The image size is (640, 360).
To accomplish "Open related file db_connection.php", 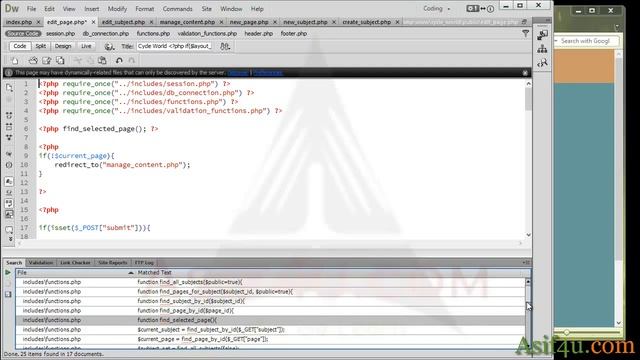I will [106, 33].
